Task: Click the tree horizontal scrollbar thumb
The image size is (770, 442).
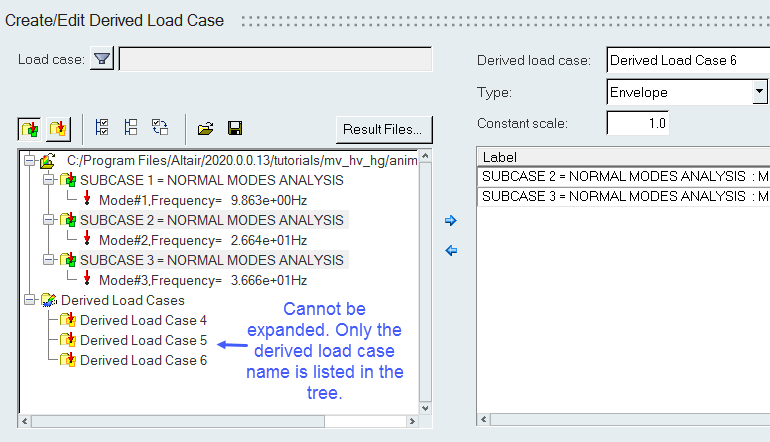Action: pos(178,421)
